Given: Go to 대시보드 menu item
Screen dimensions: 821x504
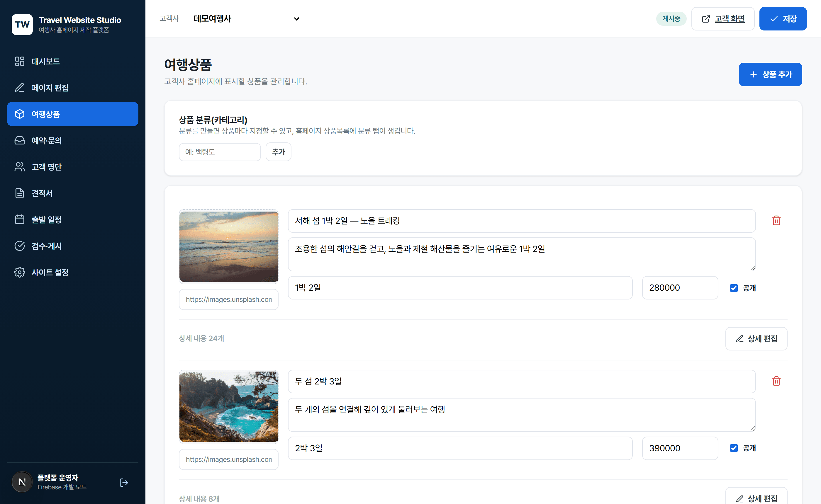Looking at the screenshot, I should [x=73, y=61].
